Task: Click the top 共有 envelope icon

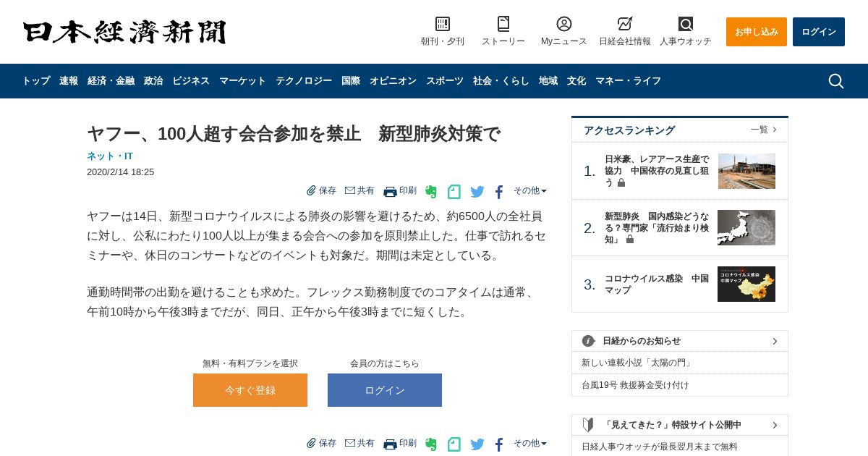Action: pyautogui.click(x=350, y=190)
